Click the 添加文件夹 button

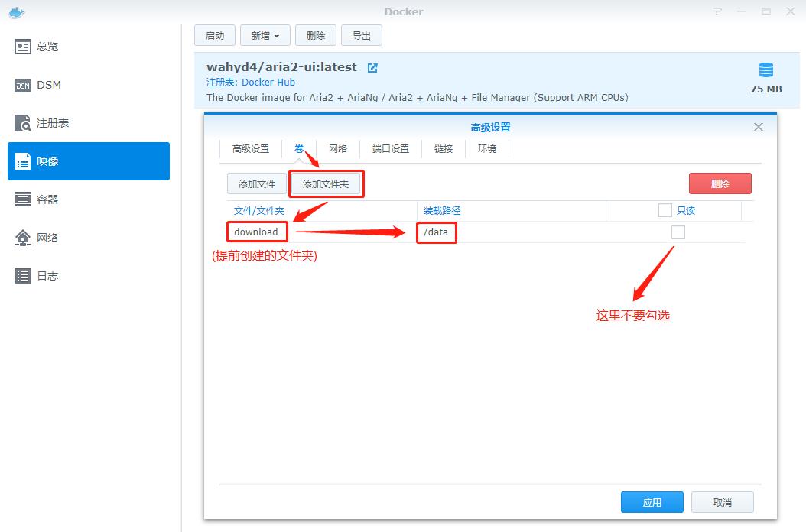325,184
